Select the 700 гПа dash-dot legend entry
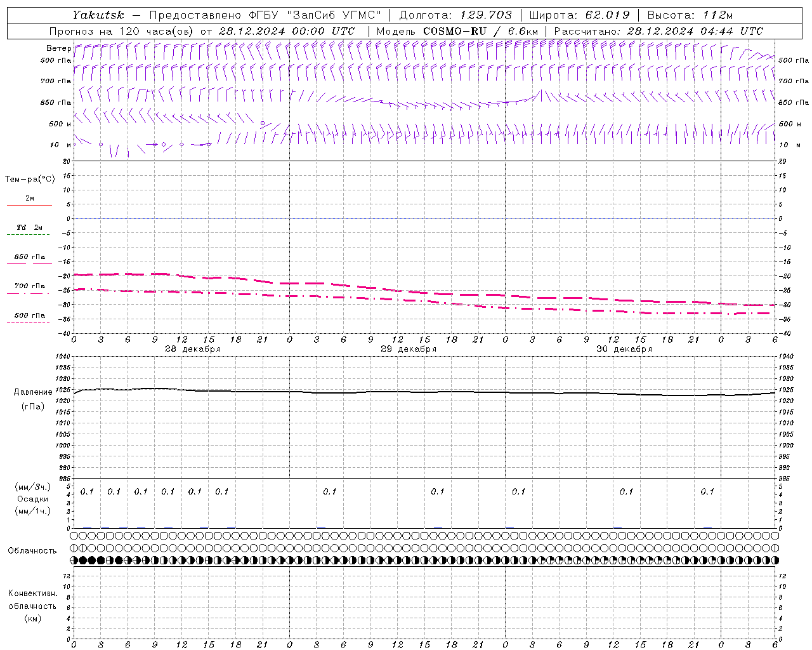The width and height of the screenshot is (812, 650). click(x=29, y=287)
